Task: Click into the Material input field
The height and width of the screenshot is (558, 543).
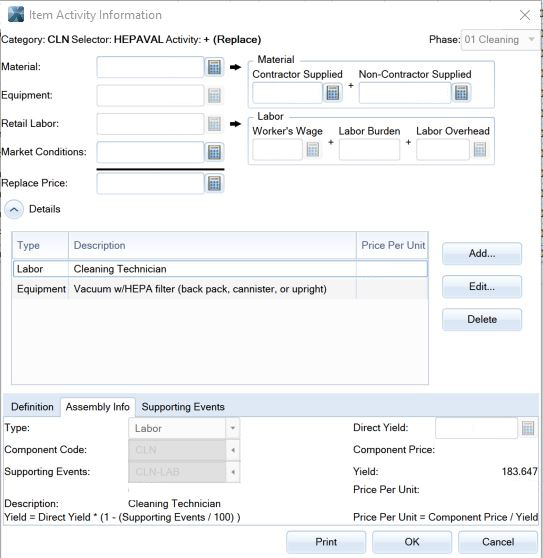Action: (x=150, y=67)
